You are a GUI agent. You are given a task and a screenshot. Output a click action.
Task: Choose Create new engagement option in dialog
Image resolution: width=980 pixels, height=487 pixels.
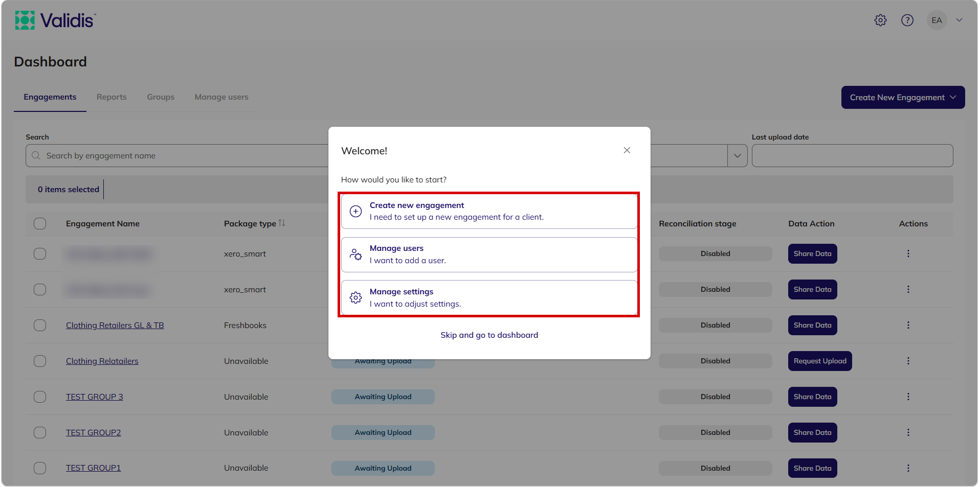(x=489, y=211)
